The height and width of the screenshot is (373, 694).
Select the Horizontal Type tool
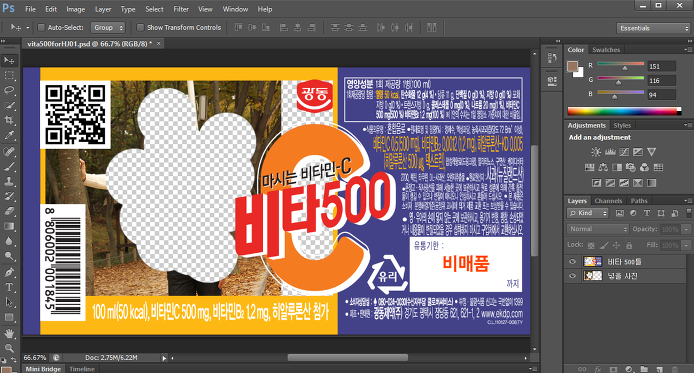pos(9,288)
